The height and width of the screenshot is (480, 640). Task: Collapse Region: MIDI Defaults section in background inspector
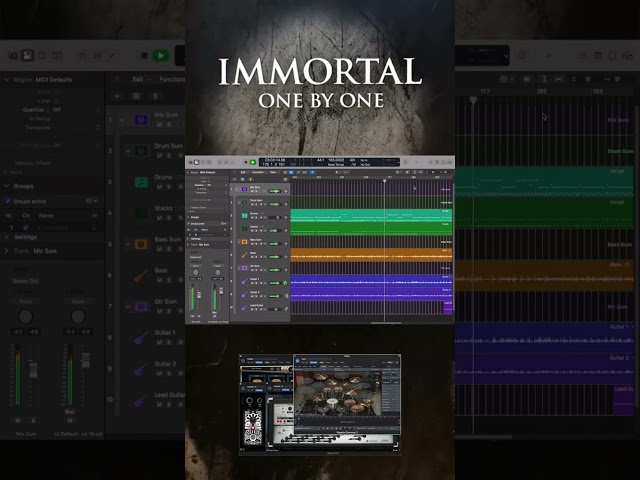[7, 79]
